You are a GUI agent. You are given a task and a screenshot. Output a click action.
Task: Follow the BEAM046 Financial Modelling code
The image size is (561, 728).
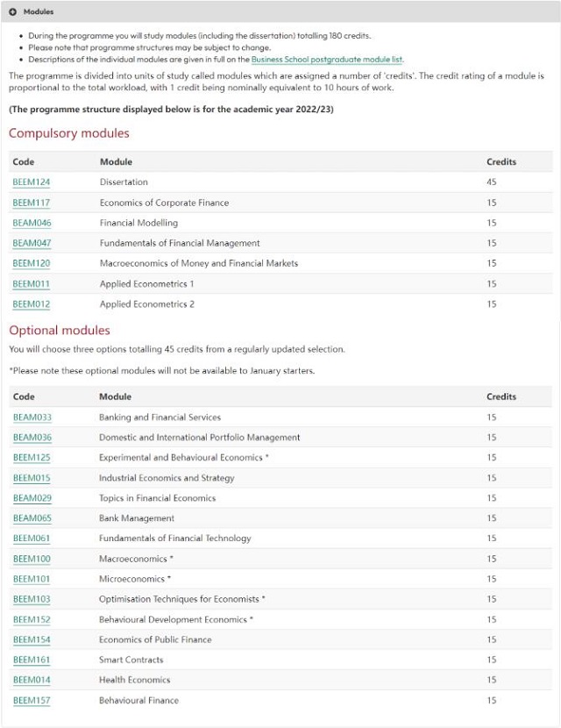coord(32,223)
